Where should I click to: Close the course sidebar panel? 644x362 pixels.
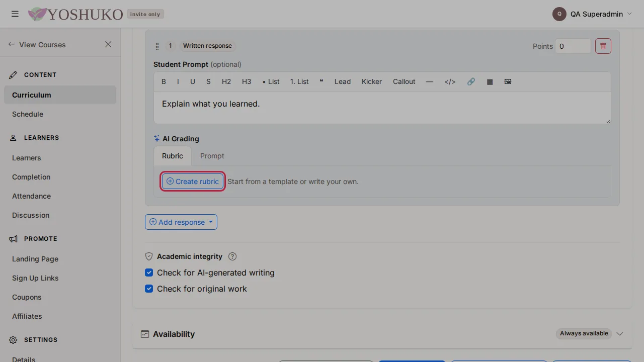tap(108, 44)
